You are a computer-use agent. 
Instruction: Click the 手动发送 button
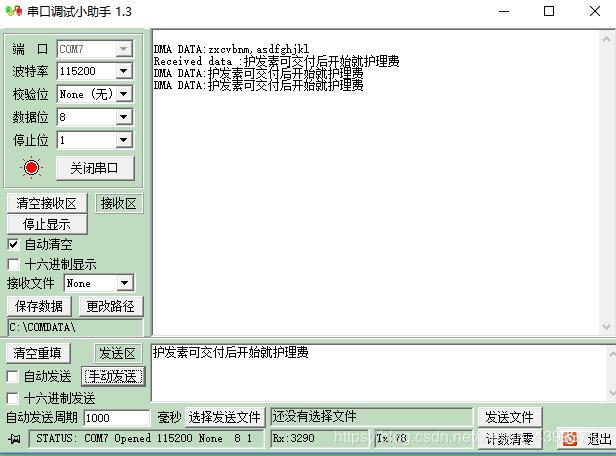pos(113,377)
